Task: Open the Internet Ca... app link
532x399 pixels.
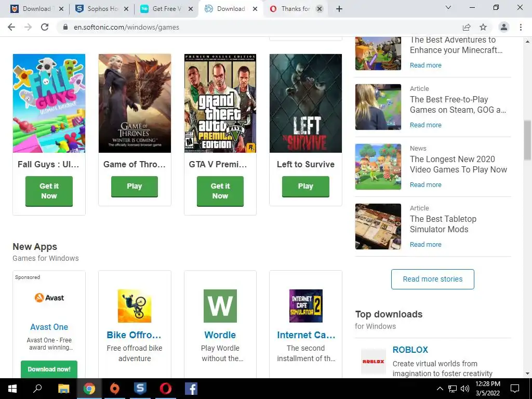Action: pos(306,335)
